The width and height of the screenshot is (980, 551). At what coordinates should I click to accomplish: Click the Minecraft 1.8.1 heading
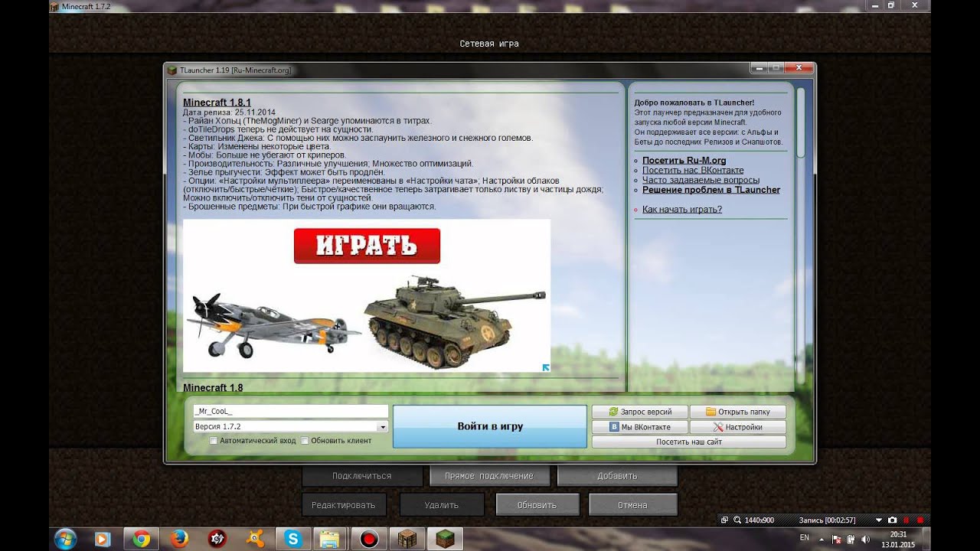(x=217, y=103)
